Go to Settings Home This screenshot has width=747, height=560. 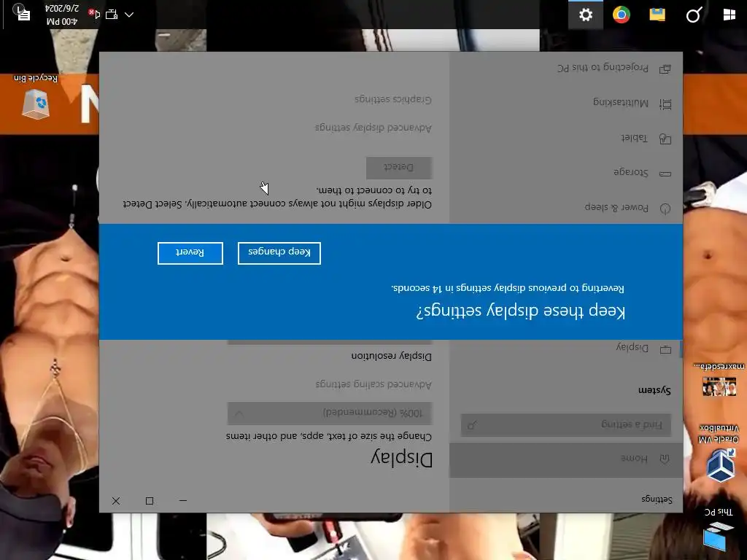pos(566,459)
